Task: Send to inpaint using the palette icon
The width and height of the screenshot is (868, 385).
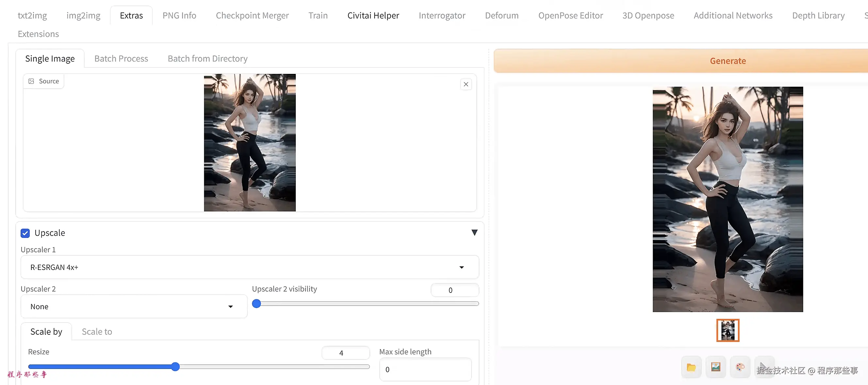Action: (x=740, y=367)
